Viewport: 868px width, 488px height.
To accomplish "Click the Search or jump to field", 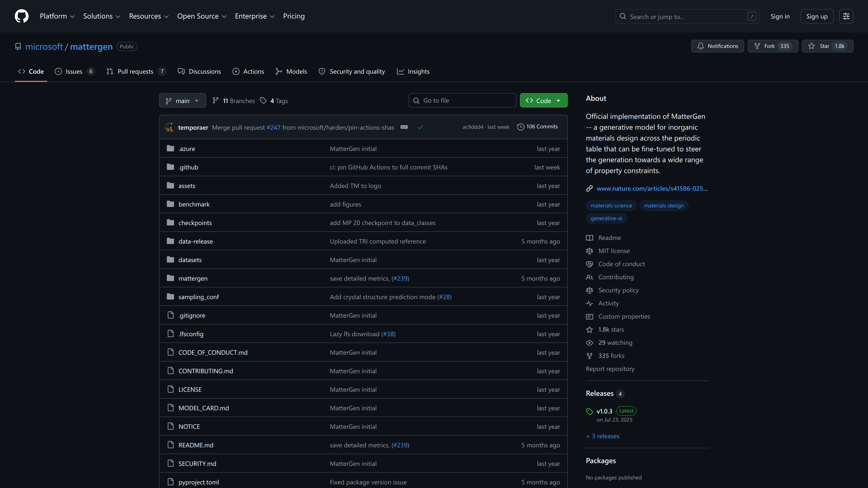I will click(687, 16).
